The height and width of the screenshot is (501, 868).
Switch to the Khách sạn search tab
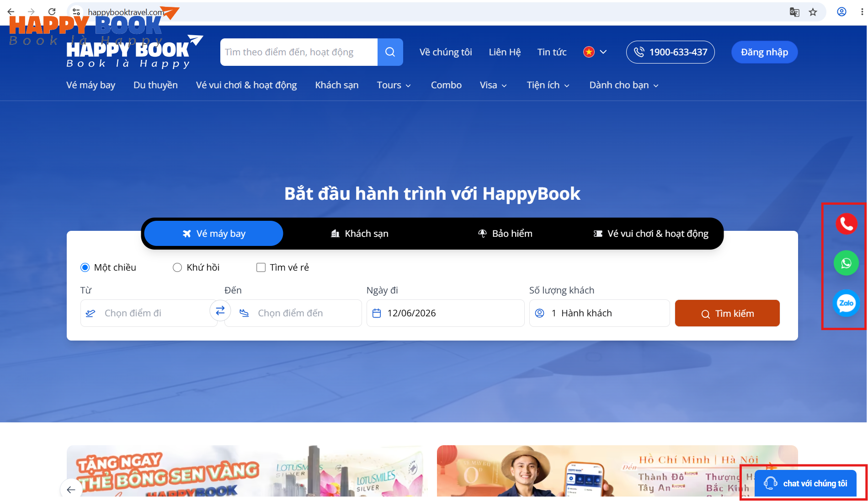pyautogui.click(x=360, y=234)
